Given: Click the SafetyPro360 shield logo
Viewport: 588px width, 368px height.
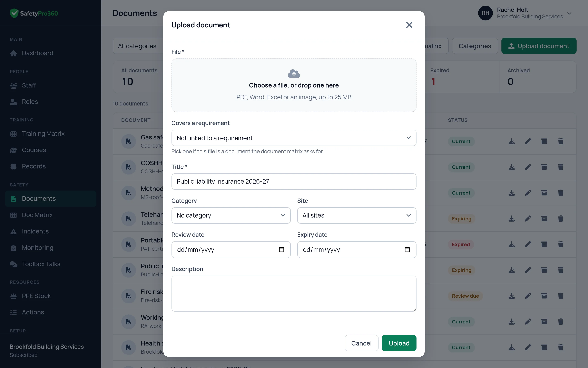Looking at the screenshot, I should 14,13.
